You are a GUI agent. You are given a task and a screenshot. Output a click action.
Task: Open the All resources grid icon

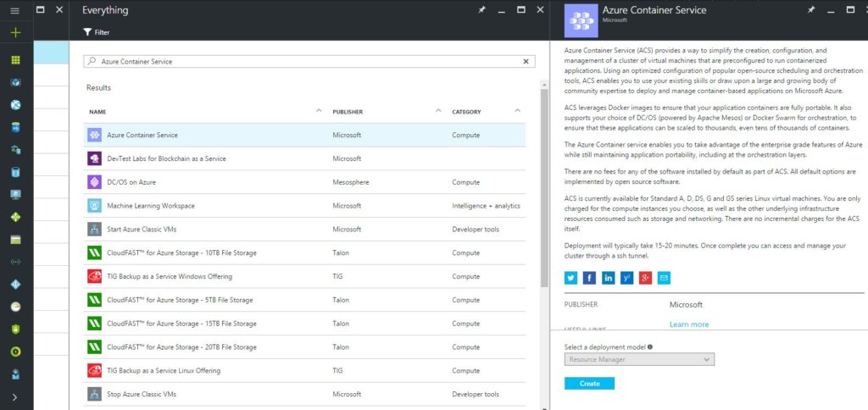[15, 60]
